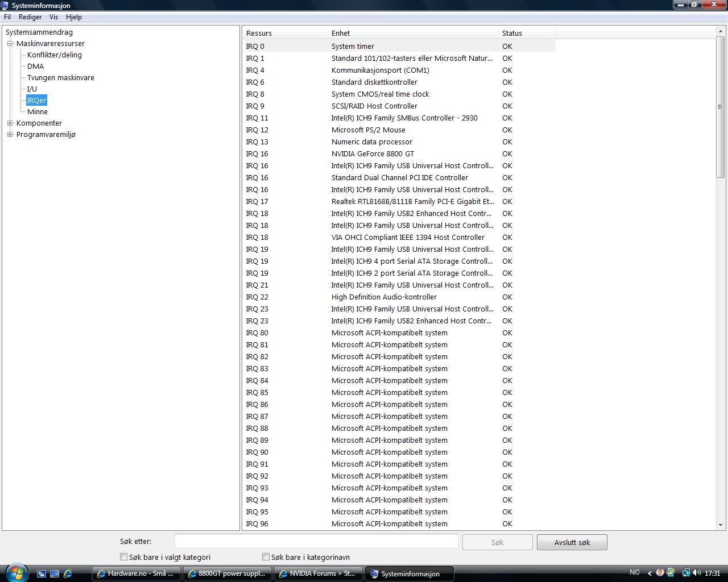Select 'System CMOS/real time clock' row
728x582 pixels.
coord(399,94)
